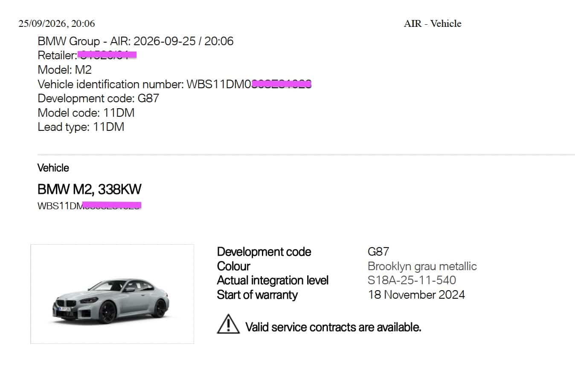This screenshot has width=575, height=392.
Task: Select warranty date '18 November 2024'
Action: coord(416,295)
